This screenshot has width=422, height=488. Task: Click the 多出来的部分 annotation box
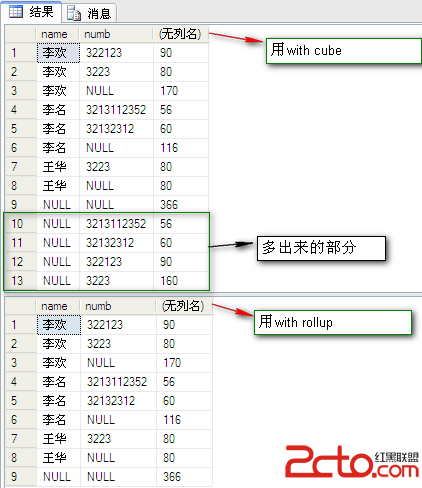point(321,248)
